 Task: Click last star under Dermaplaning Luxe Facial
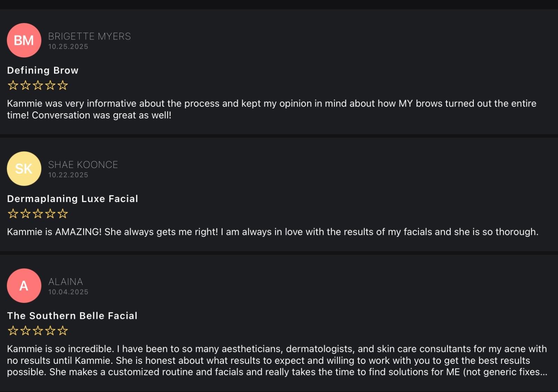pyautogui.click(x=63, y=214)
